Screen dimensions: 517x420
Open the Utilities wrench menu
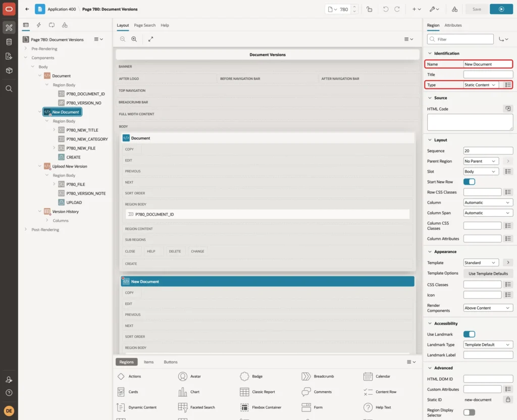[x=434, y=9]
